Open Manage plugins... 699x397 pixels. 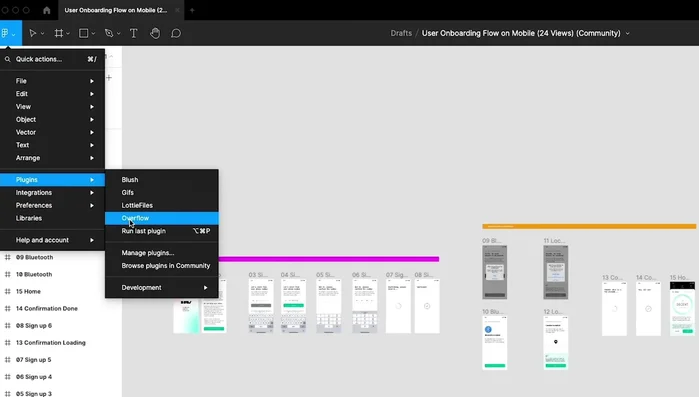click(x=162, y=253)
